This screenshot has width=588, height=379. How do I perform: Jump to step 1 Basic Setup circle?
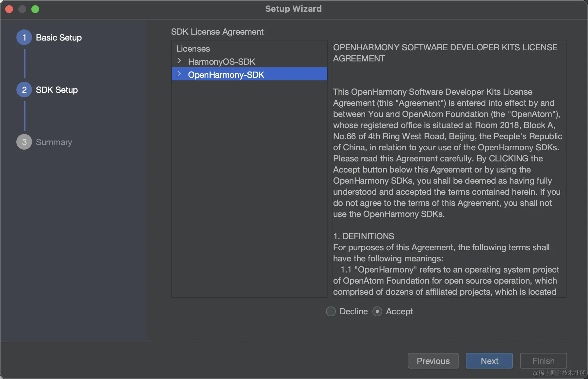click(x=24, y=38)
